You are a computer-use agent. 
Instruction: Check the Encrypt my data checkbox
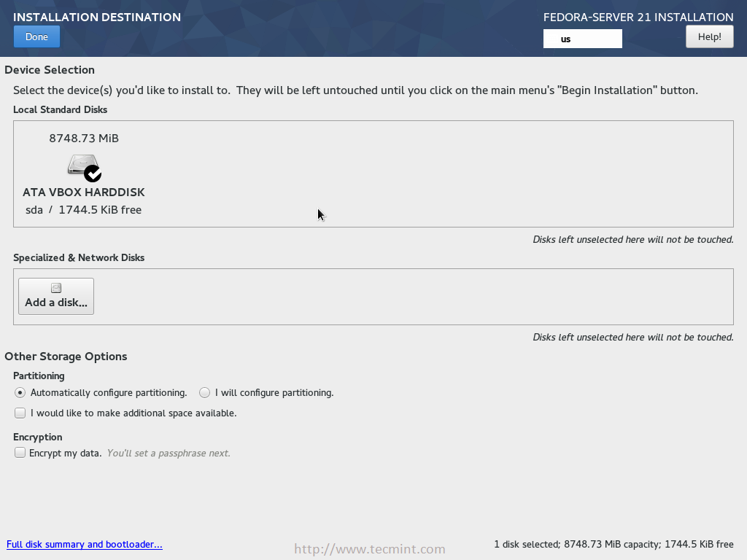(20, 452)
